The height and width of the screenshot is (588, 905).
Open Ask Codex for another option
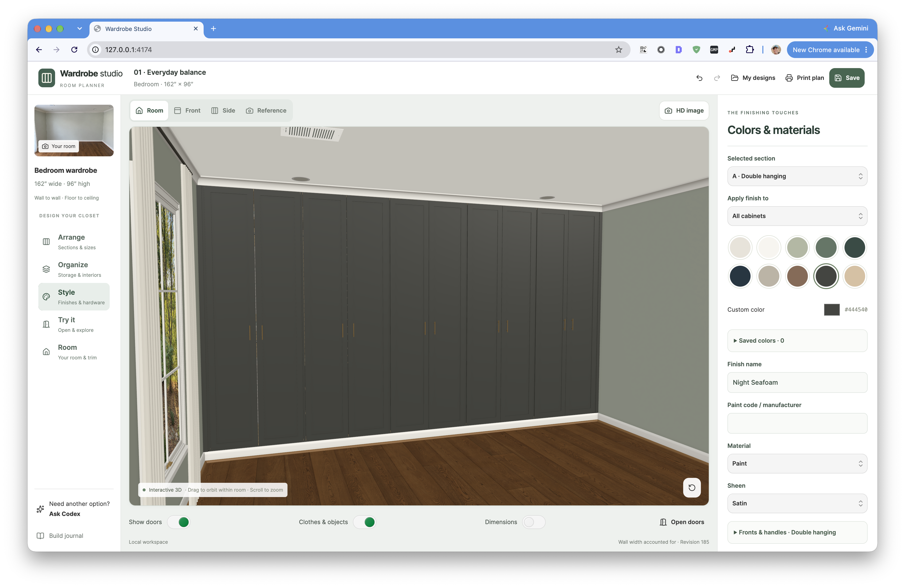point(74,509)
